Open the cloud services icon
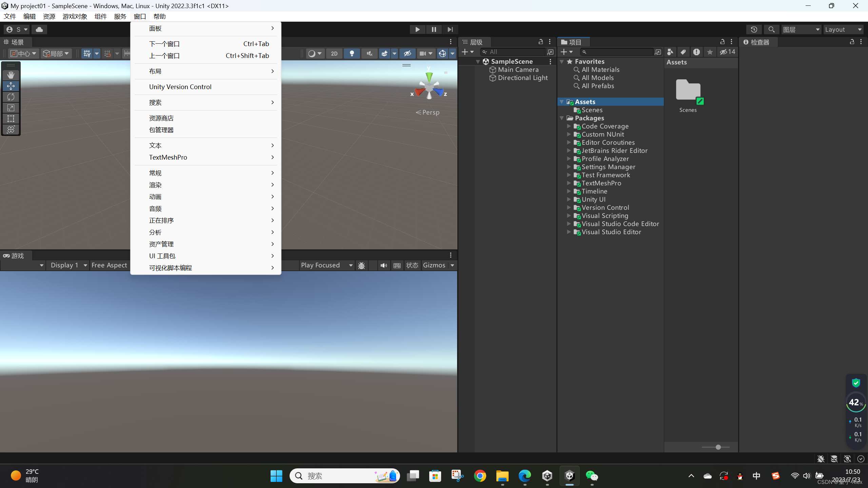 coord(39,29)
